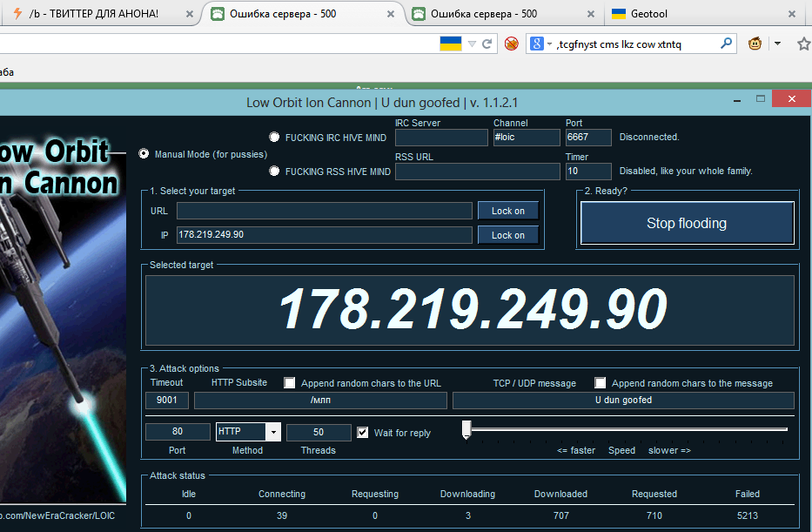The width and height of the screenshot is (812, 532).
Task: Click Lock on button next to URL
Action: point(508,211)
